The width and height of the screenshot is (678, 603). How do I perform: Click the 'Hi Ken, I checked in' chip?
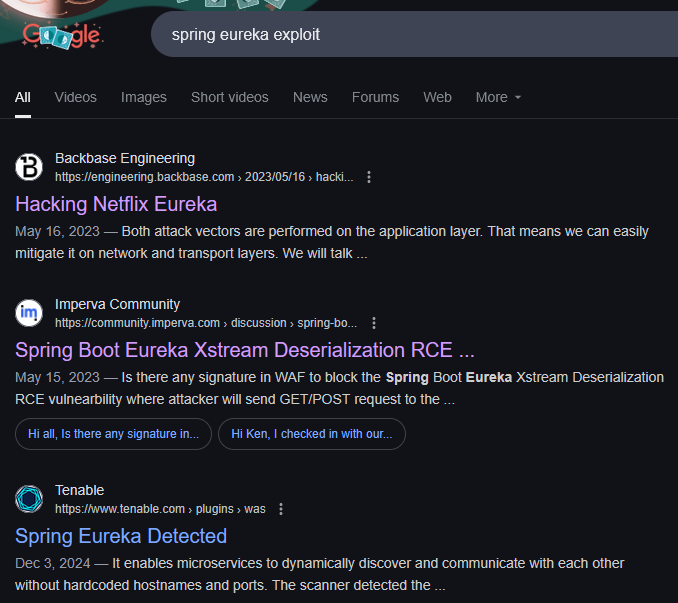[311, 434]
